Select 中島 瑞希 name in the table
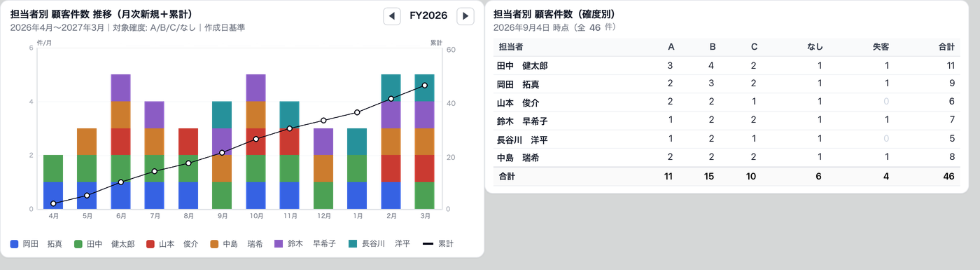Image resolution: width=980 pixels, height=270 pixels. pos(518,158)
